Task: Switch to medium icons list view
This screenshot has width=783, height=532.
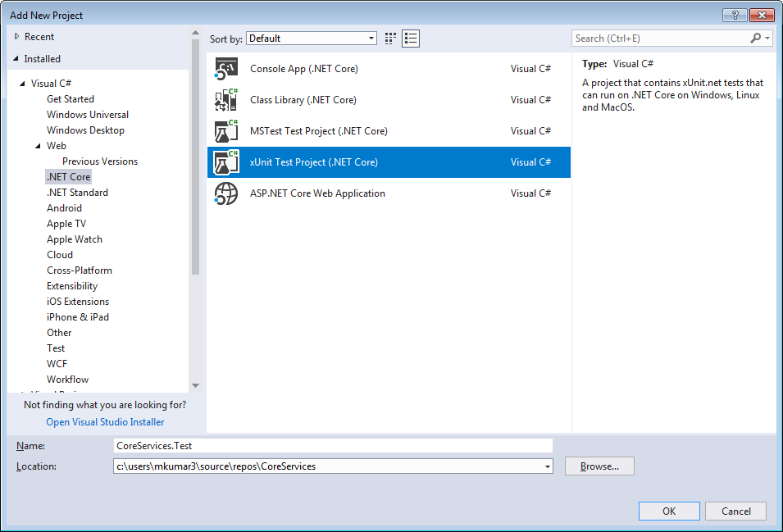Action: click(411, 39)
